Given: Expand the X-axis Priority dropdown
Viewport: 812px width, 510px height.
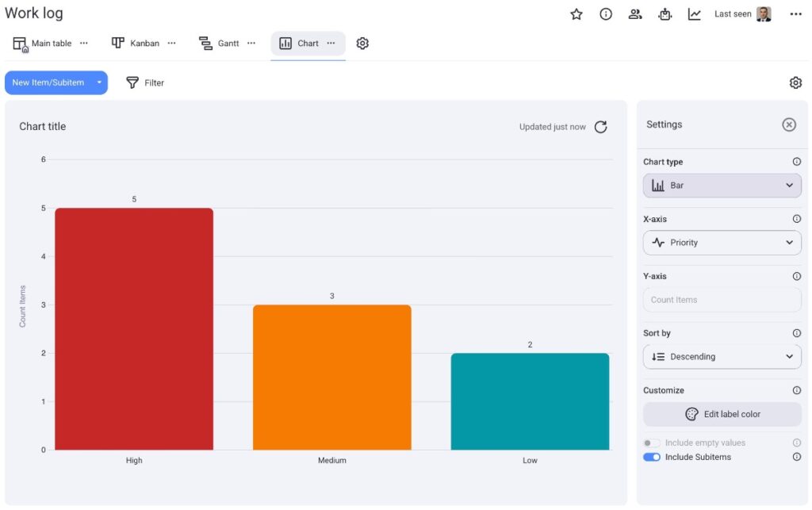Looking at the screenshot, I should pos(722,243).
